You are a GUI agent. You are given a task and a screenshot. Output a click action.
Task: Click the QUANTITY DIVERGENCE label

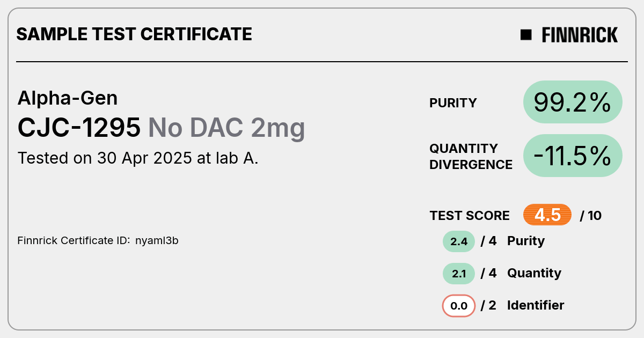tap(471, 156)
